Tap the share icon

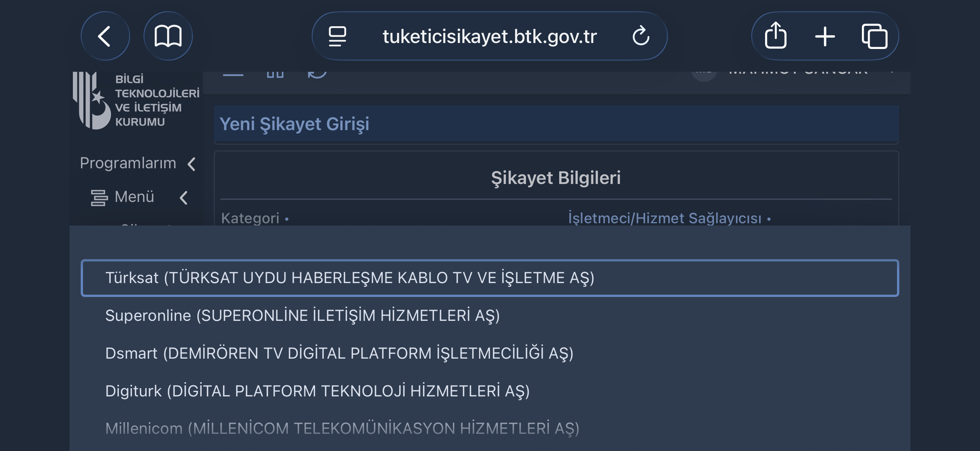tap(775, 36)
